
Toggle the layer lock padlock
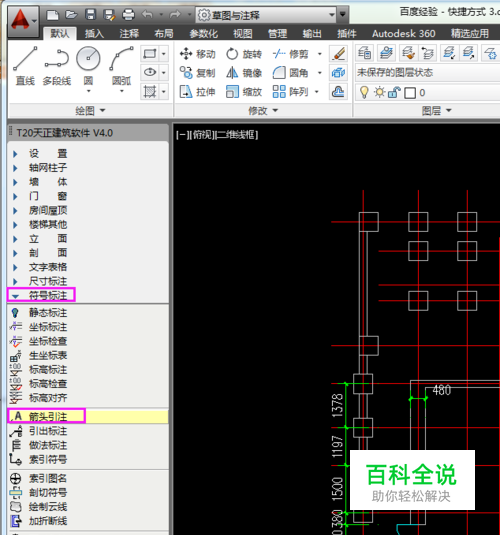[x=394, y=92]
